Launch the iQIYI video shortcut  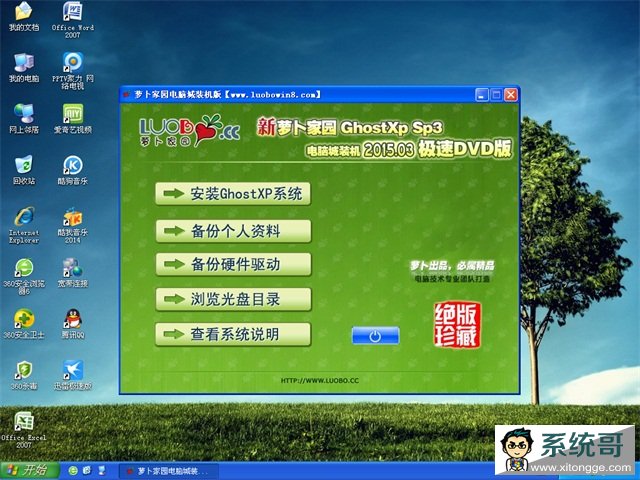73,119
